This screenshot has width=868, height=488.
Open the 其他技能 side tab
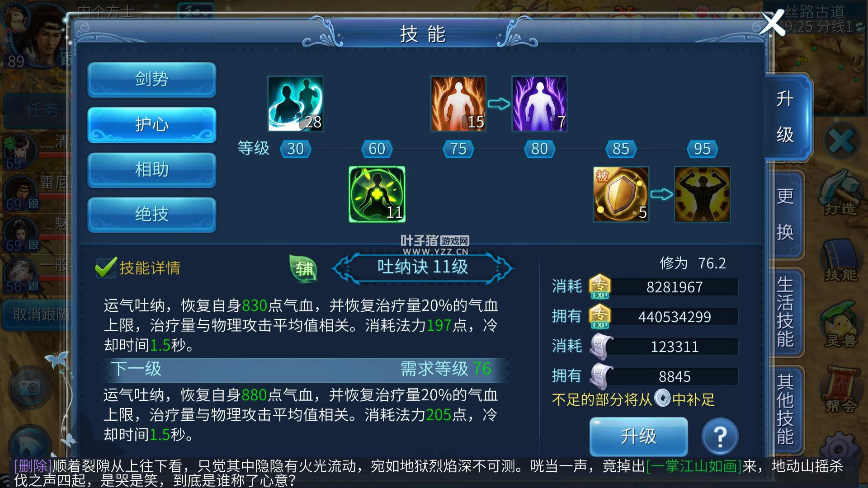tap(786, 409)
